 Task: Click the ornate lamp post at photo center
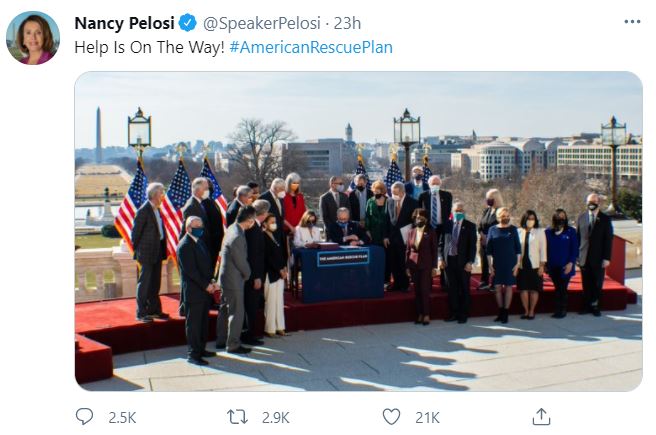click(x=406, y=135)
